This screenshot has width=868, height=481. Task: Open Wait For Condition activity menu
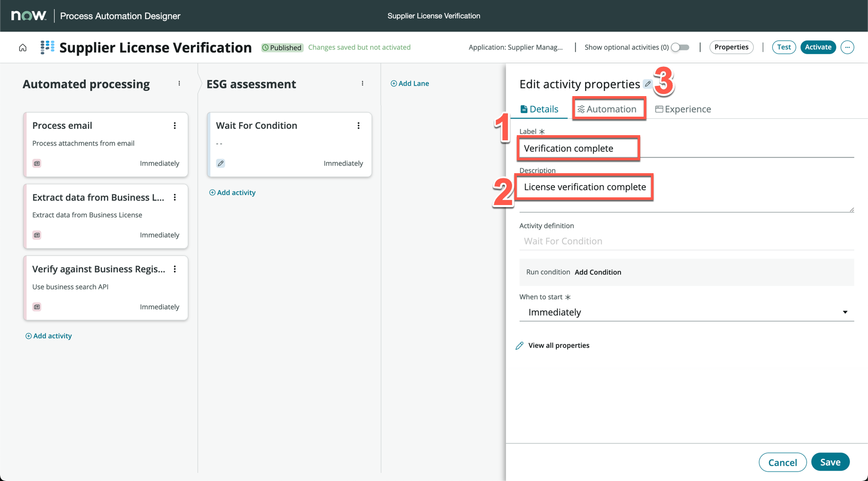(358, 126)
